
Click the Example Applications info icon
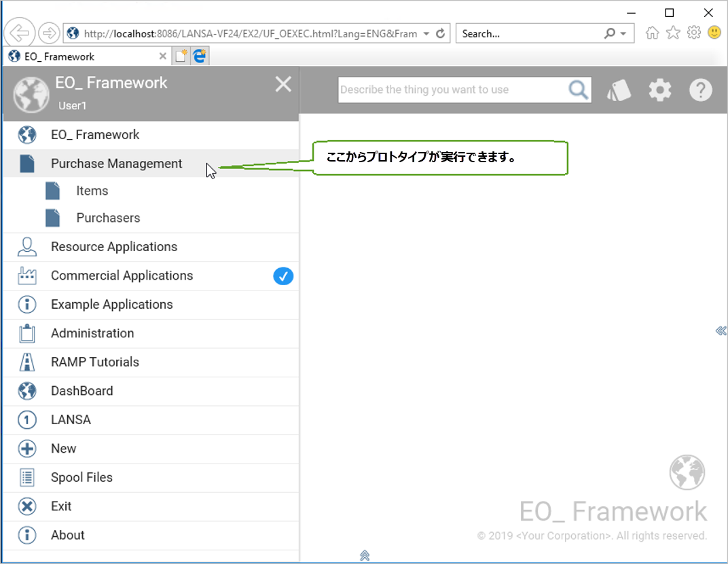point(27,305)
